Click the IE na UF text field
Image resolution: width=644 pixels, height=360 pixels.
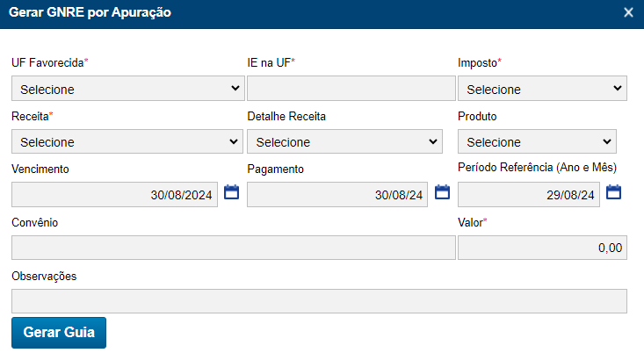click(351, 89)
